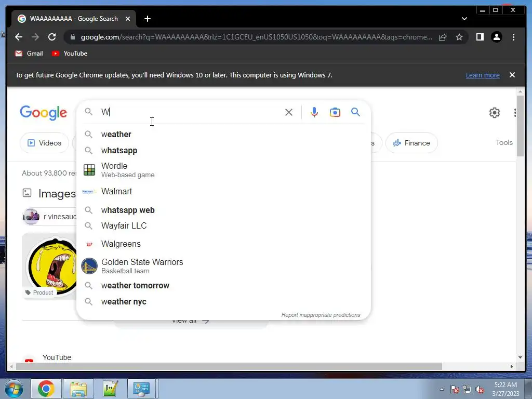Clear the search box text

pyautogui.click(x=289, y=112)
